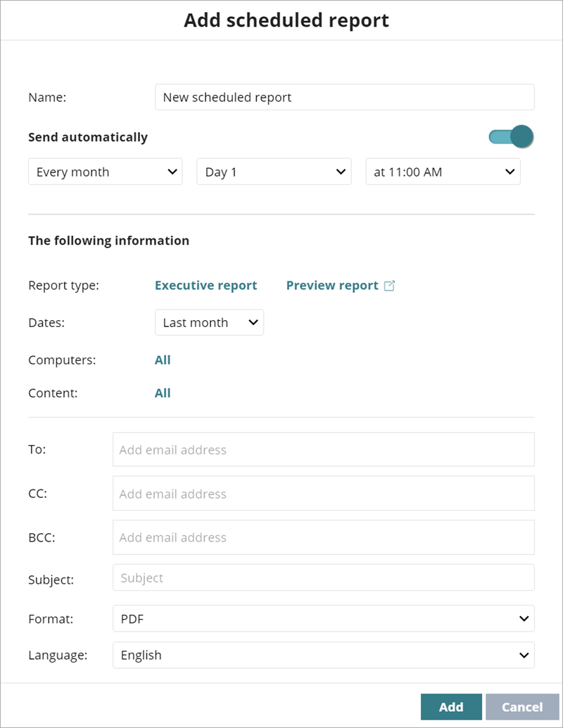The image size is (563, 728).
Task: Open the Every month frequency dropdown
Action: point(105,171)
